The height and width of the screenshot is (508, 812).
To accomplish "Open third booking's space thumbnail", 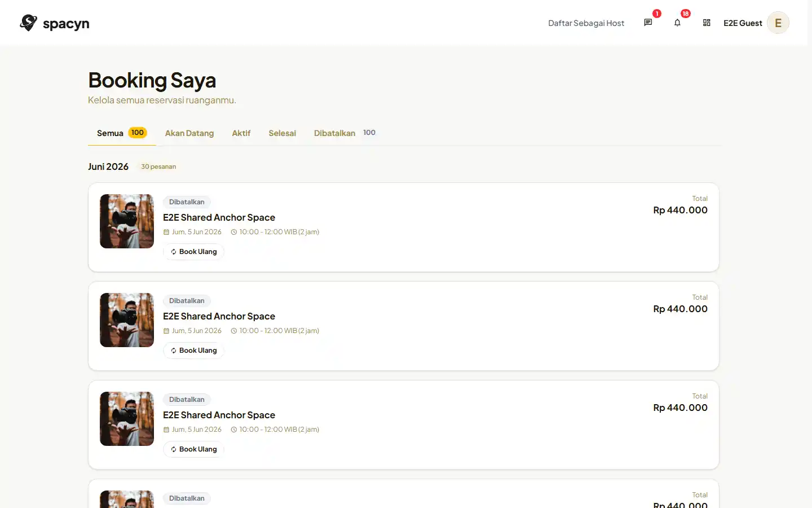I will coord(127,419).
